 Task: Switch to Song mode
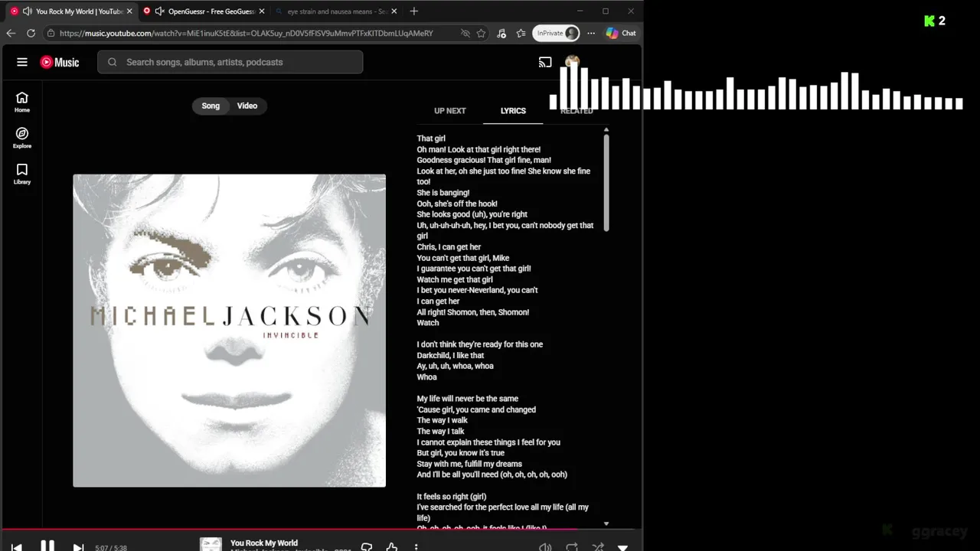tap(211, 106)
